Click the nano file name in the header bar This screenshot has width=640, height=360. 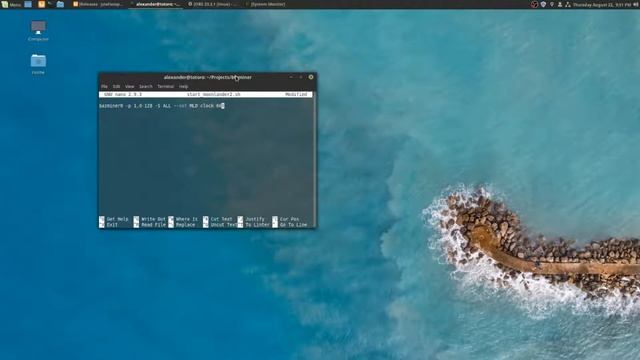pyautogui.click(x=213, y=94)
